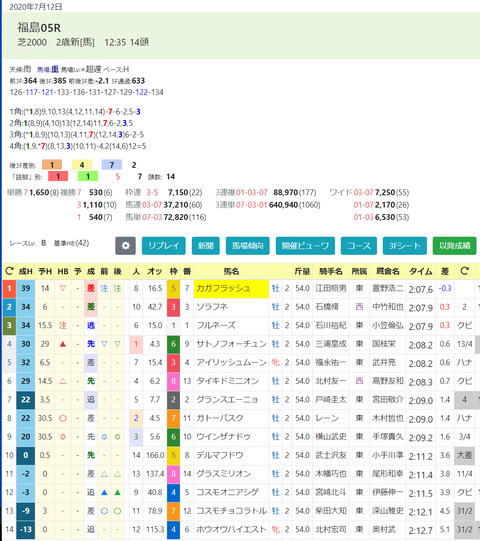Click the red filled triangle HB mark for サトノフォーチュン
Image resolution: width=480 pixels, height=541 pixels.
(63, 344)
